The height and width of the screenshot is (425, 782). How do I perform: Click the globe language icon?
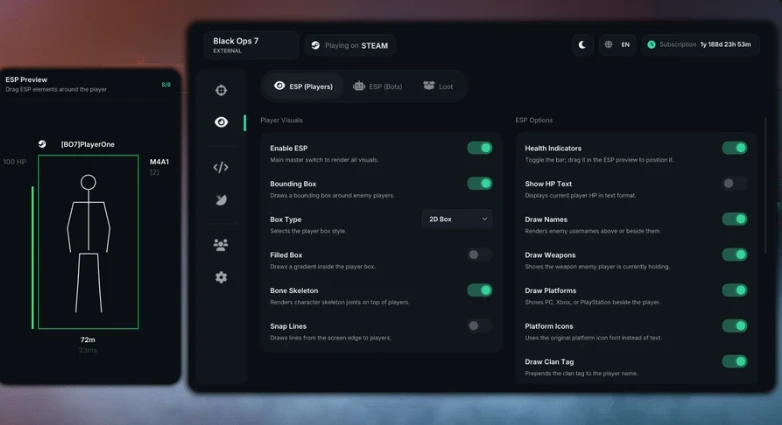point(608,44)
